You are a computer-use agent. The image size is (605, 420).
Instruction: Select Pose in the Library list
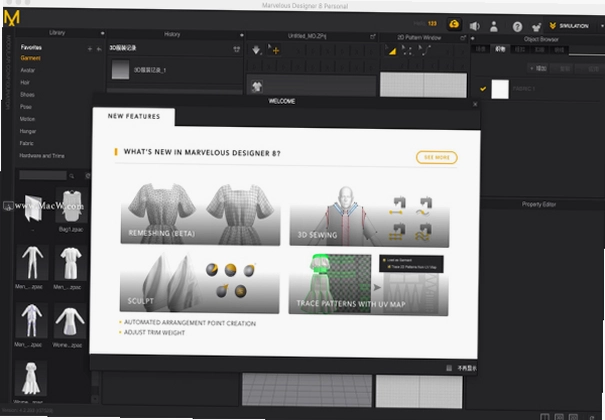(x=25, y=106)
